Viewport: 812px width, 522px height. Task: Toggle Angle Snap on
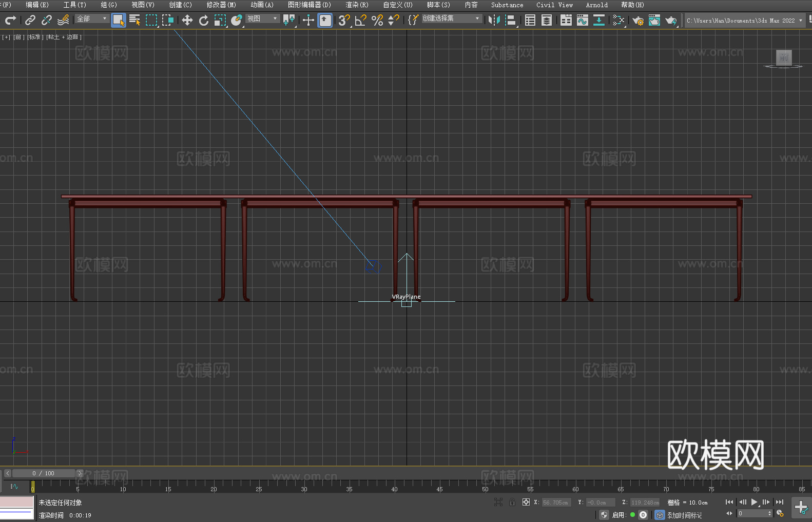(360, 21)
